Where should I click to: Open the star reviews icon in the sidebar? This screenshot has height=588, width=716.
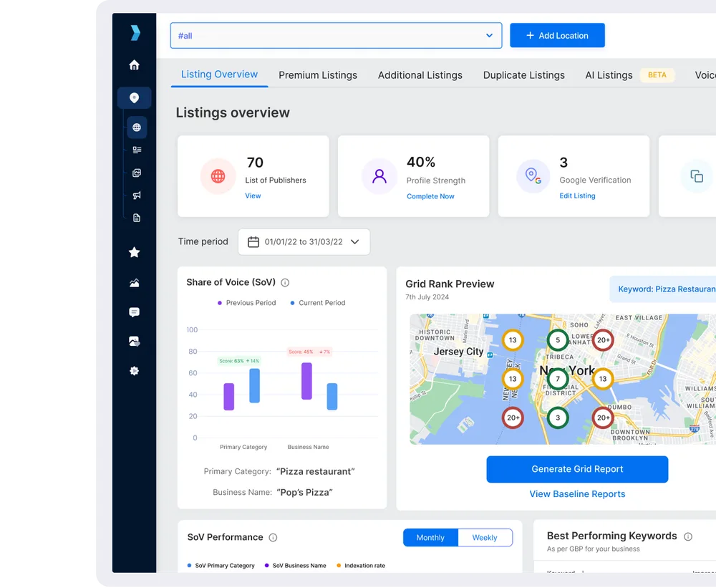[135, 252]
